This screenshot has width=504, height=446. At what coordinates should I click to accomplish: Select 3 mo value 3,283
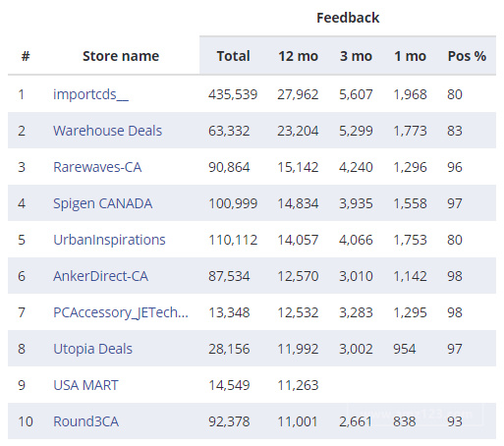point(356,312)
